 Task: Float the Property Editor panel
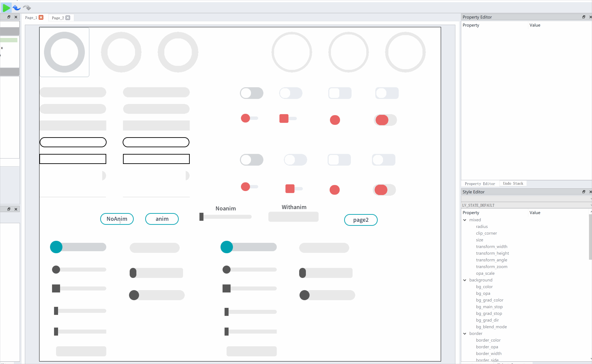point(584,17)
